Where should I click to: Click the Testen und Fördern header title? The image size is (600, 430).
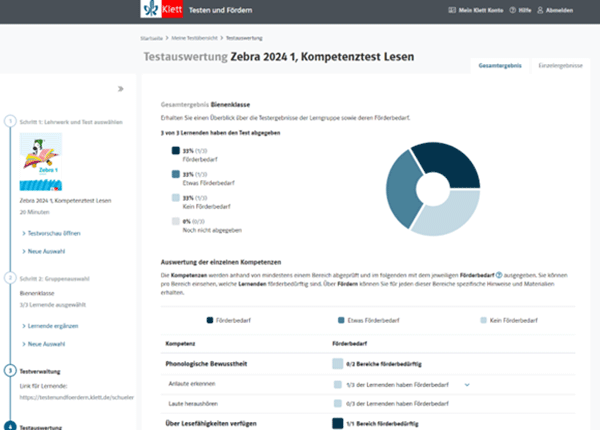click(220, 10)
